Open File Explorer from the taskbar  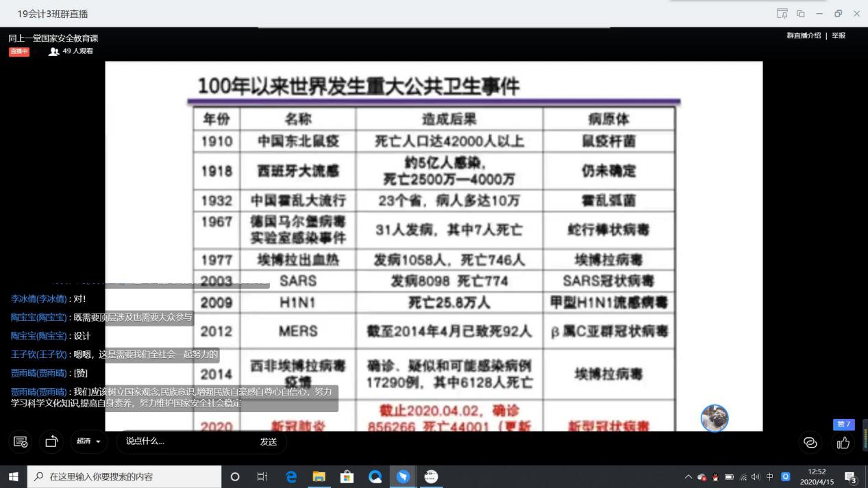click(x=319, y=476)
